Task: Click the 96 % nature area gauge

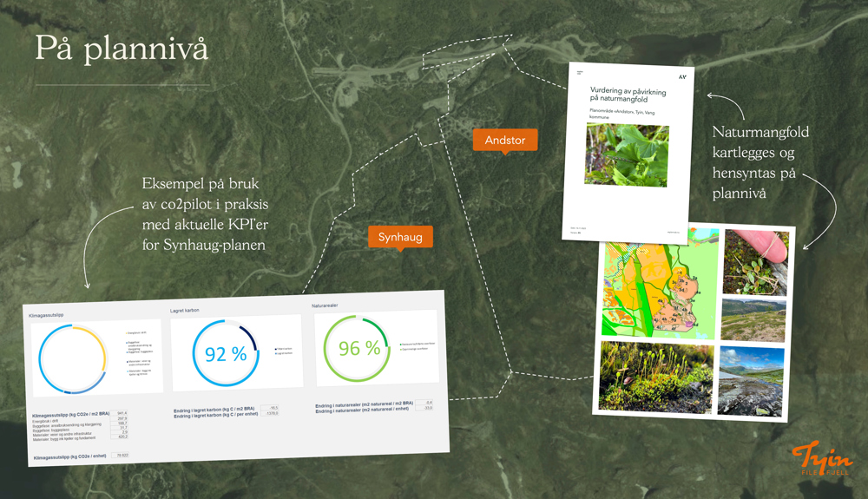Action: point(359,348)
